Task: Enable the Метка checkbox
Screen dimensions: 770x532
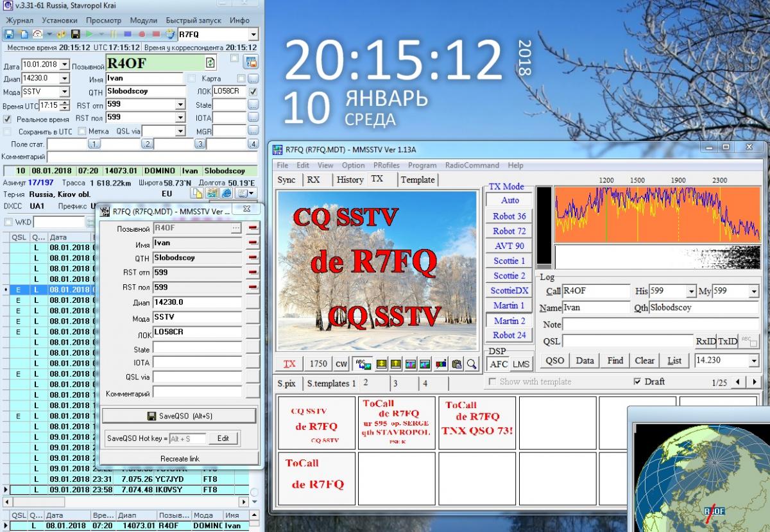Action: tap(82, 132)
